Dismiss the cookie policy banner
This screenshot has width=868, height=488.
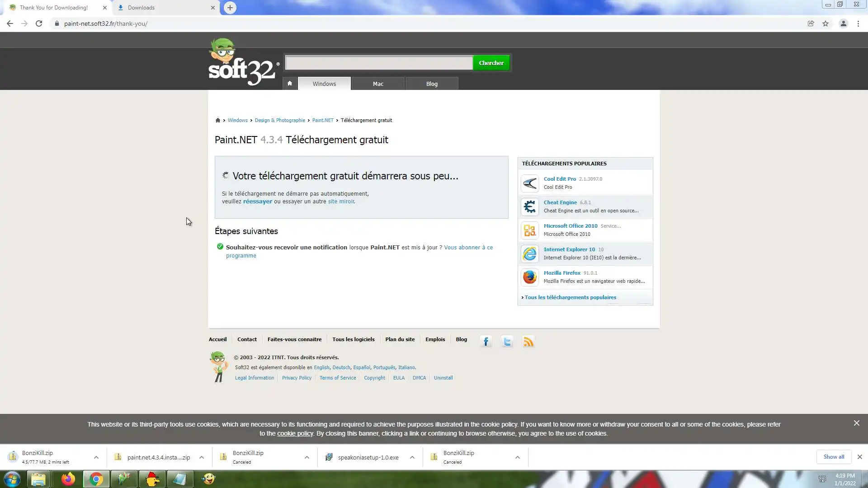tap(856, 423)
